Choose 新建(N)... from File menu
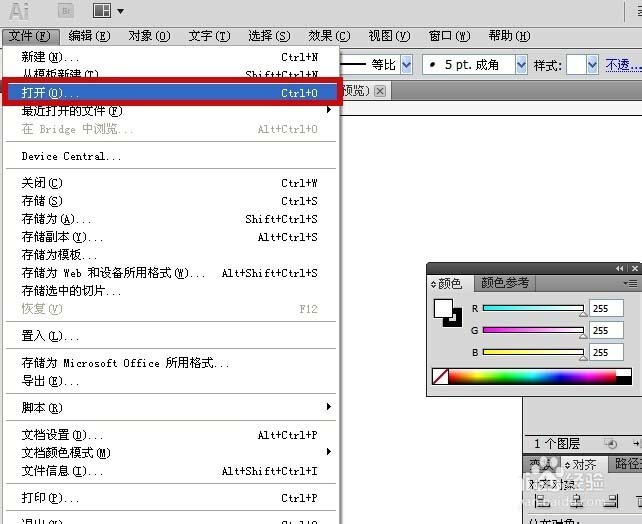The width and height of the screenshot is (642, 524). tap(171, 57)
